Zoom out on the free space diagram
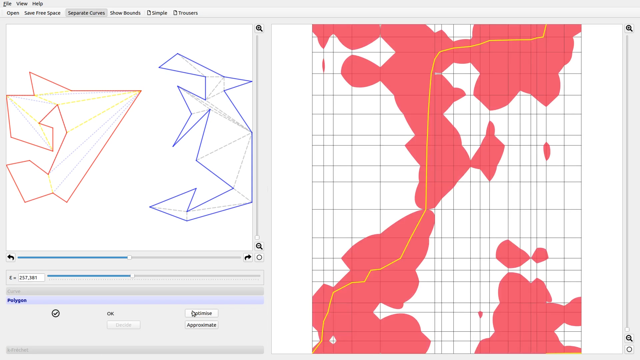The width and height of the screenshot is (640, 360). 629,338
